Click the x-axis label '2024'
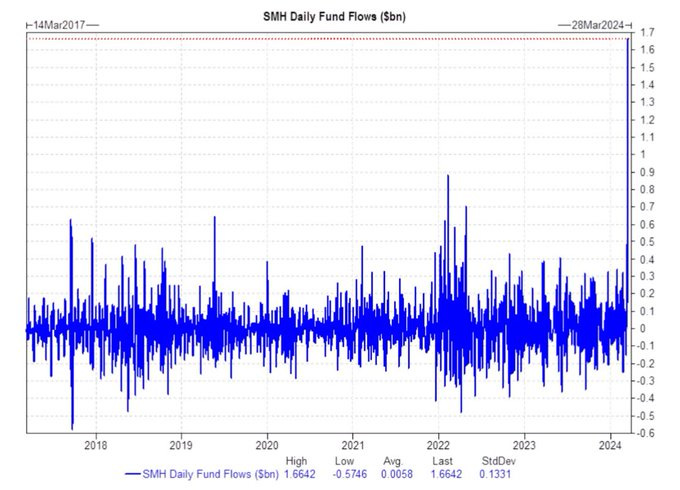Image resolution: width=680 pixels, height=490 pixels. tap(610, 445)
